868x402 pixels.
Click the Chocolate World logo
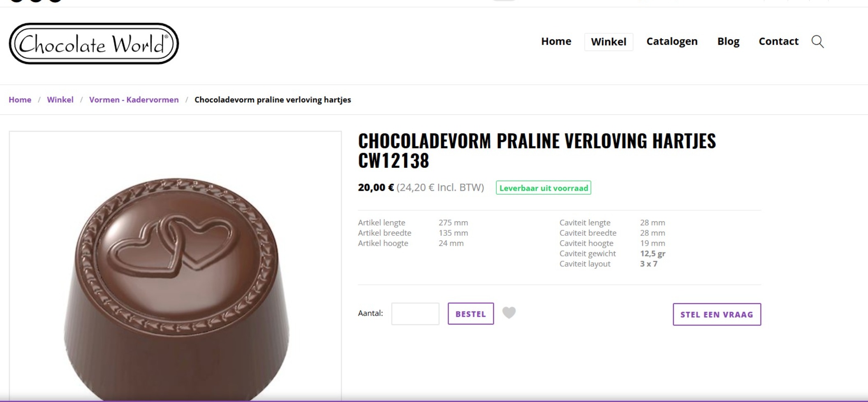pyautogui.click(x=94, y=44)
